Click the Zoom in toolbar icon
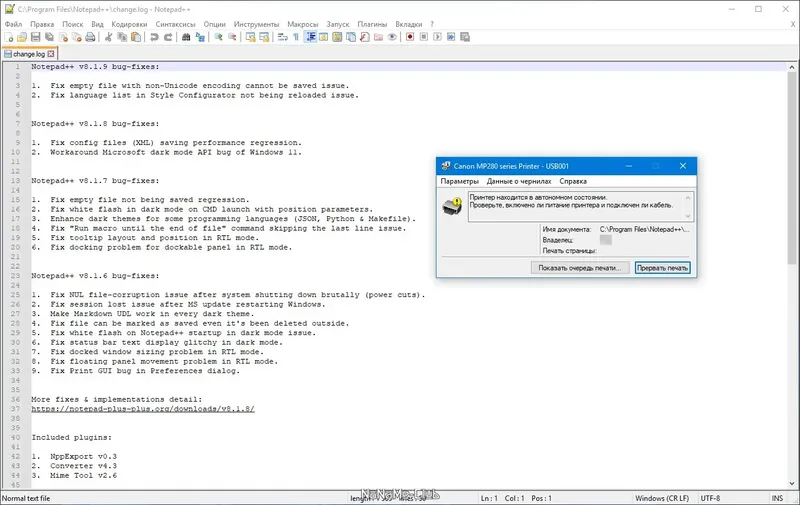Screen dimensions: 800x505 tap(218, 37)
